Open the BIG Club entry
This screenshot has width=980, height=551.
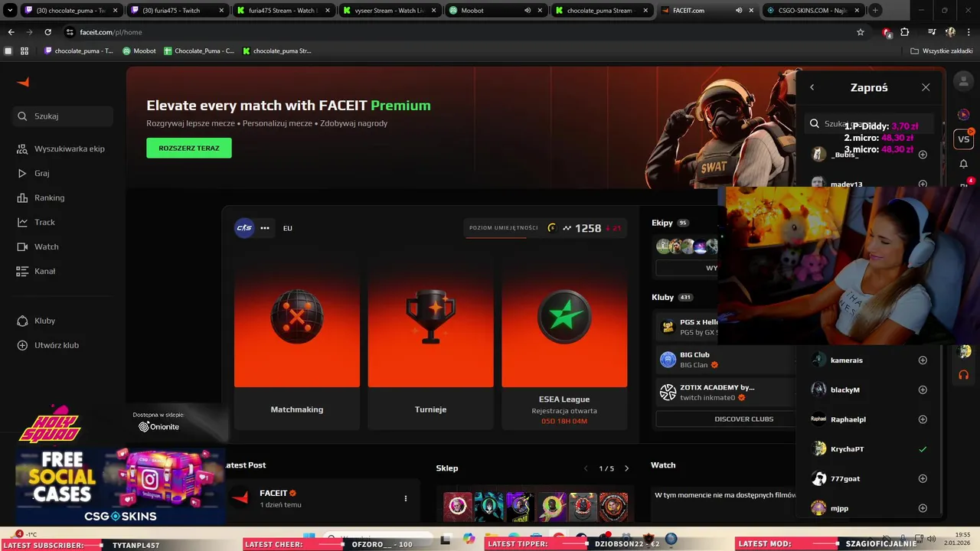[x=725, y=360]
